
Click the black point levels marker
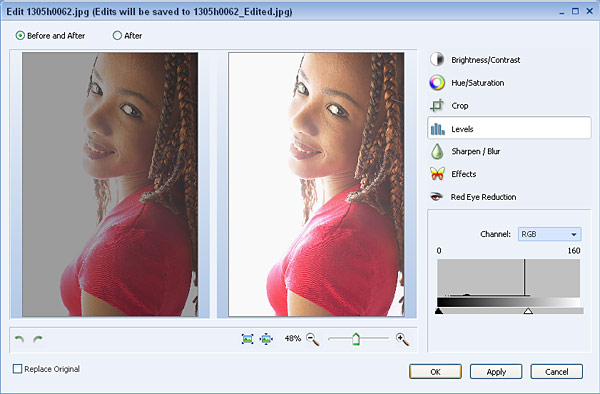(x=439, y=311)
